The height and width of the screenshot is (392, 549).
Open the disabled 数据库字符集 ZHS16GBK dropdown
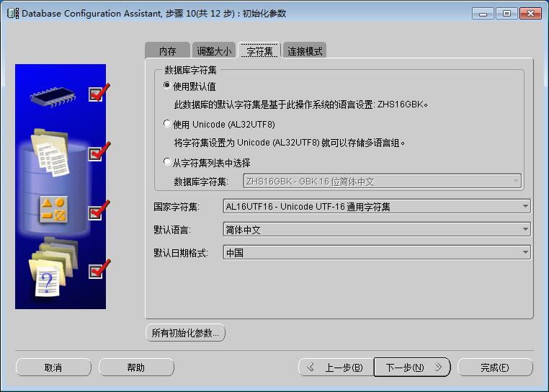(x=382, y=182)
